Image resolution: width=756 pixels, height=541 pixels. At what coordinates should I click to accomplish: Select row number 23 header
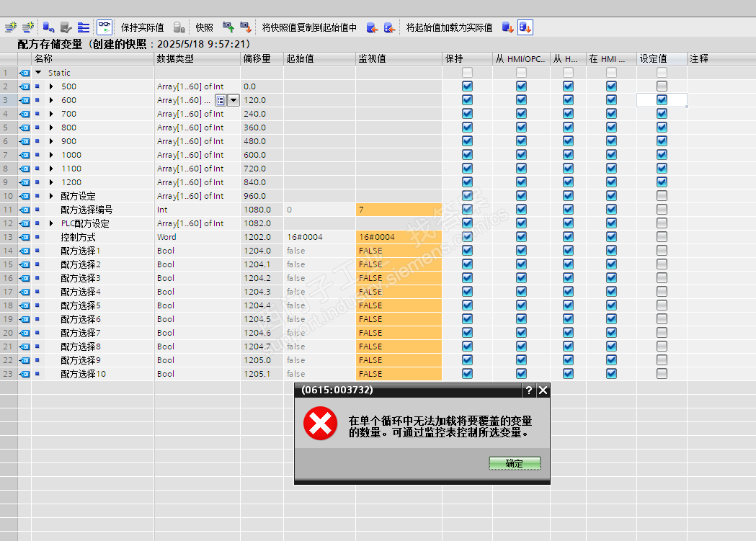(8, 374)
